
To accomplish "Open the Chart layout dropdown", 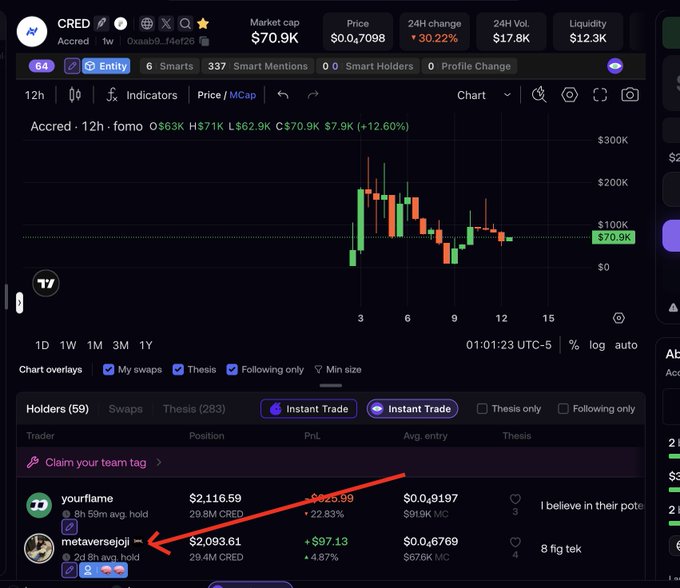I will coord(484,95).
